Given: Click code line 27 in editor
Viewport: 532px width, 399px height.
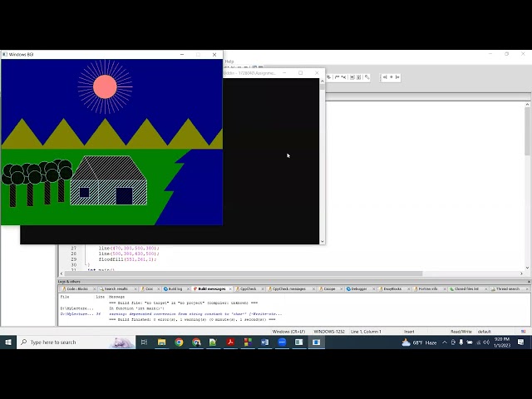Looking at the screenshot, I should point(129,248).
